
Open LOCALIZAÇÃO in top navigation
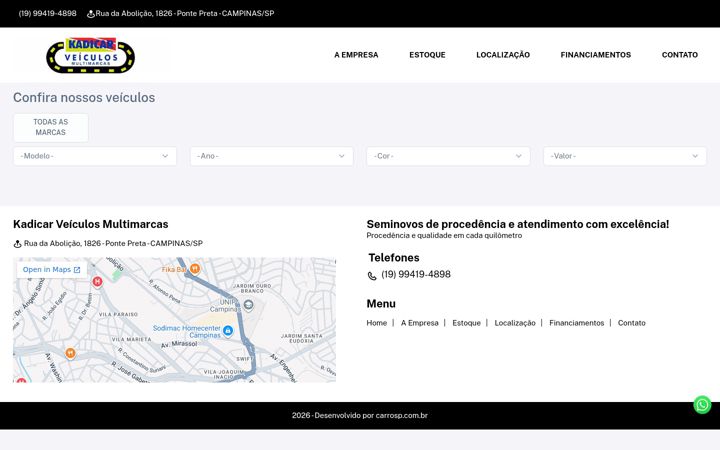pos(503,55)
